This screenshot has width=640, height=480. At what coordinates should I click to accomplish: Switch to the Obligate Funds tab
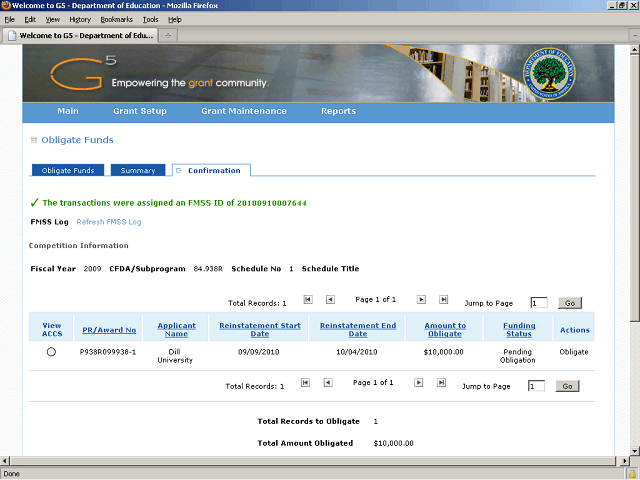(x=68, y=170)
